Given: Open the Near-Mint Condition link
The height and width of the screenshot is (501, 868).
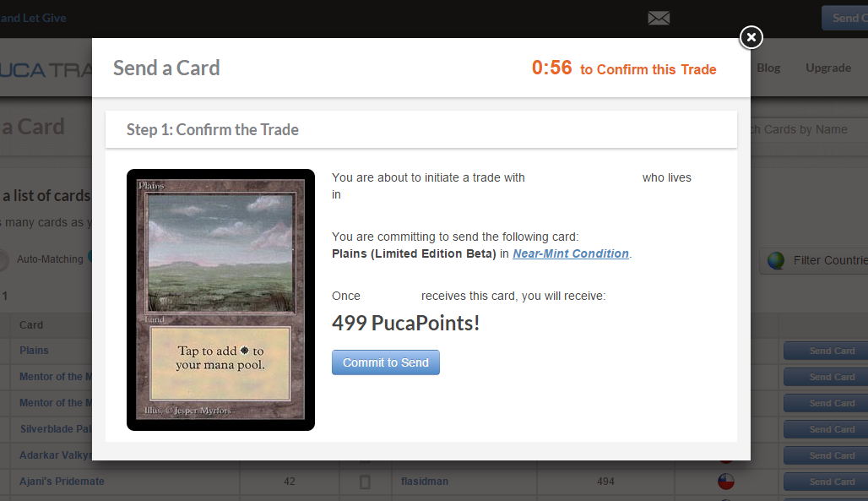Looking at the screenshot, I should click(571, 253).
